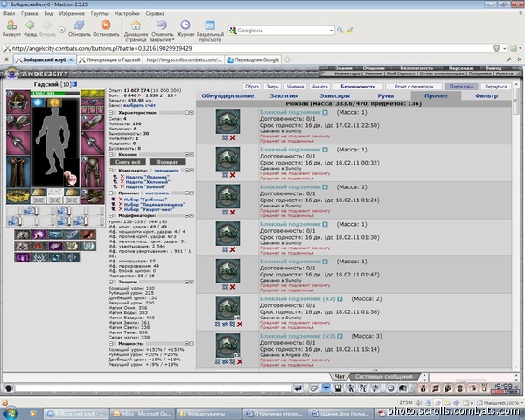Click the purple swirl skill icon in first ability row
Image resolution: width=525 pixels, height=420 pixels.
click(38, 234)
